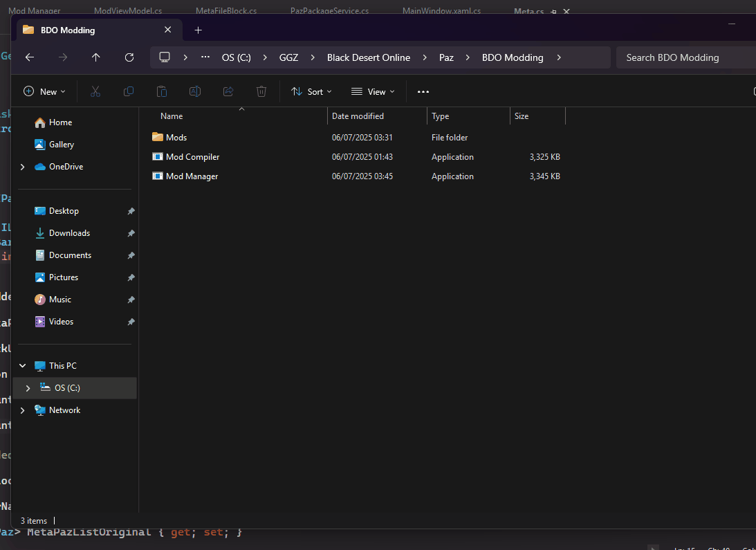756x550 pixels.
Task: Open the New item dropdown
Action: [x=44, y=91]
